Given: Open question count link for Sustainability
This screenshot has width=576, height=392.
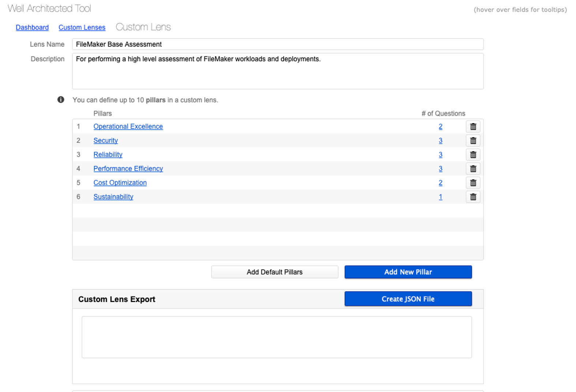Looking at the screenshot, I should [x=441, y=197].
